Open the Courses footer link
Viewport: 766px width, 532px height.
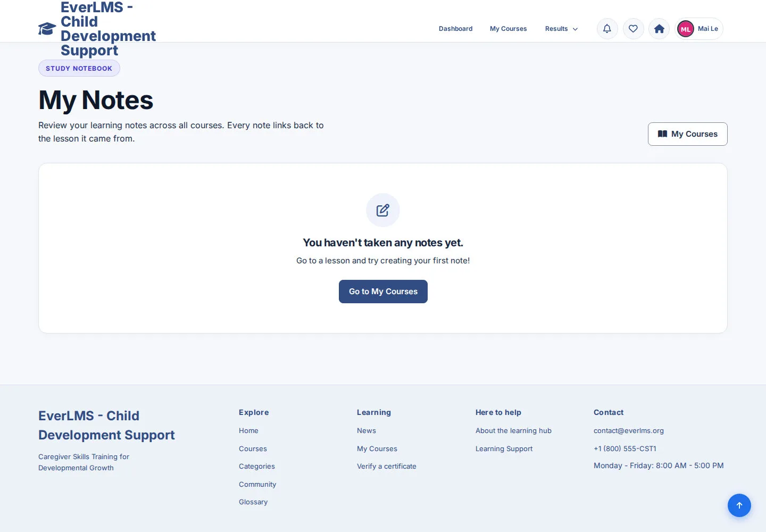click(253, 448)
